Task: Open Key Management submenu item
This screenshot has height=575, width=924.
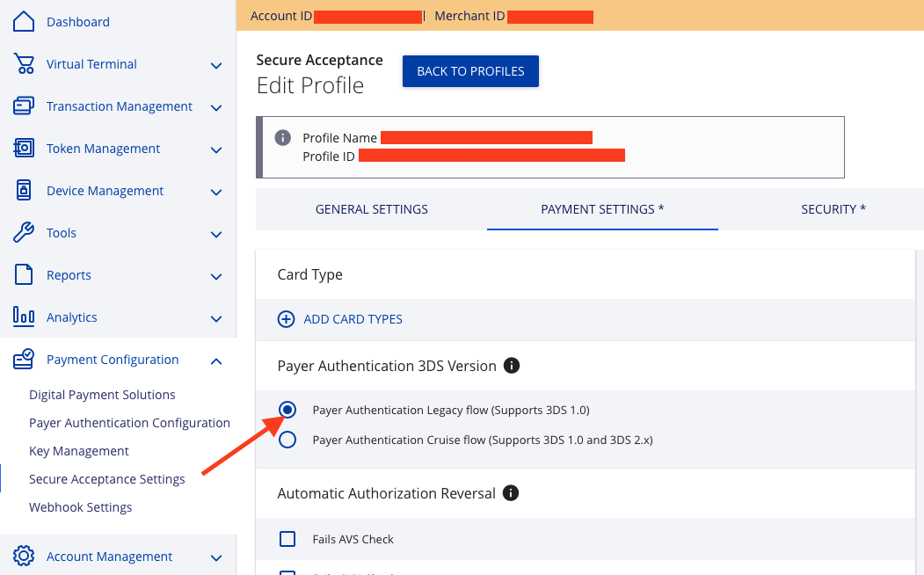Action: [79, 451]
